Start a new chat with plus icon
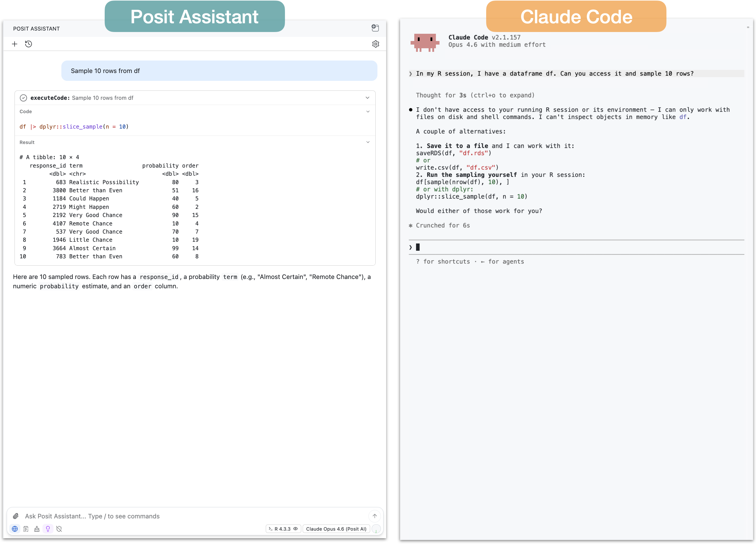Screen dimensions: 756x544 point(15,44)
